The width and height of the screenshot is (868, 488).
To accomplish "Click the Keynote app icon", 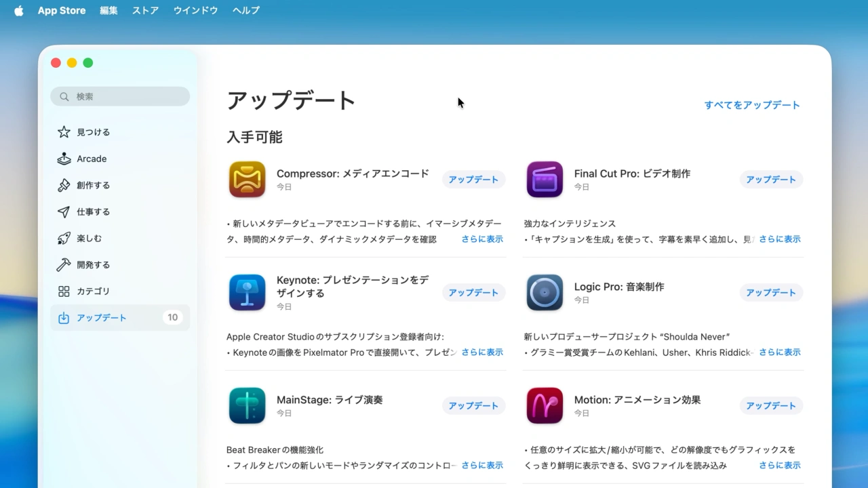I will (x=247, y=293).
